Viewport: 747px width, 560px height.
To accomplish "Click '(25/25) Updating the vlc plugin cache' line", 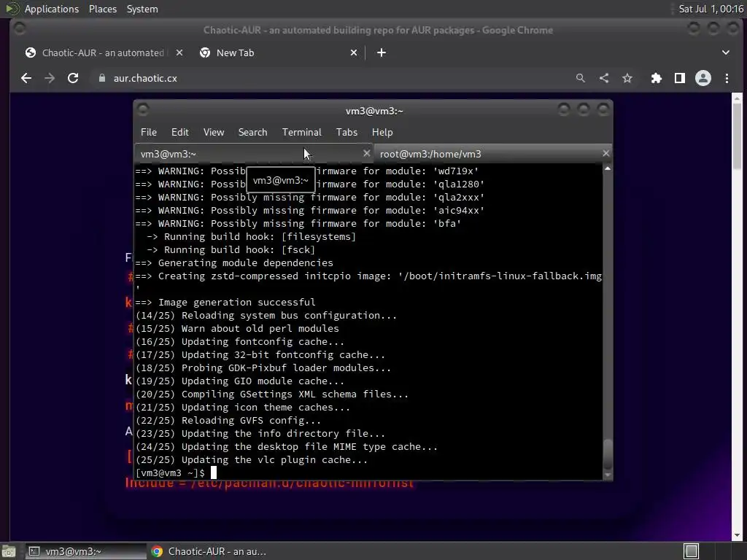I will (252, 460).
